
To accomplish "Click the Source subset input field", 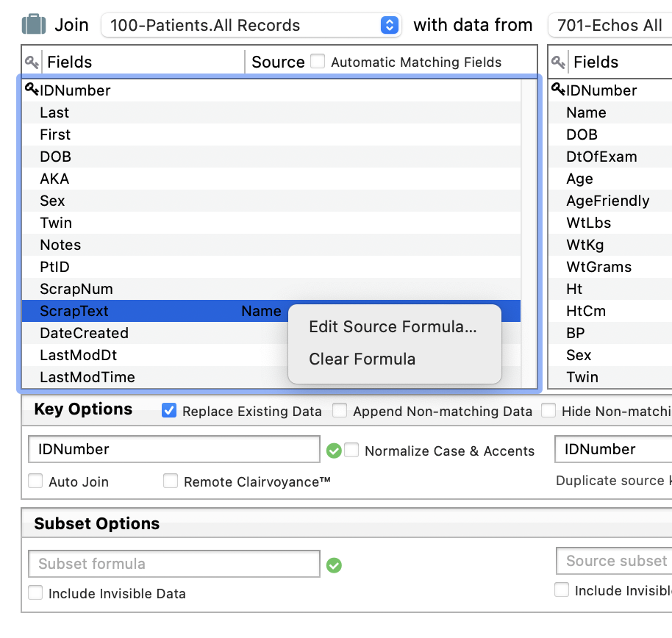I will click(x=615, y=561).
